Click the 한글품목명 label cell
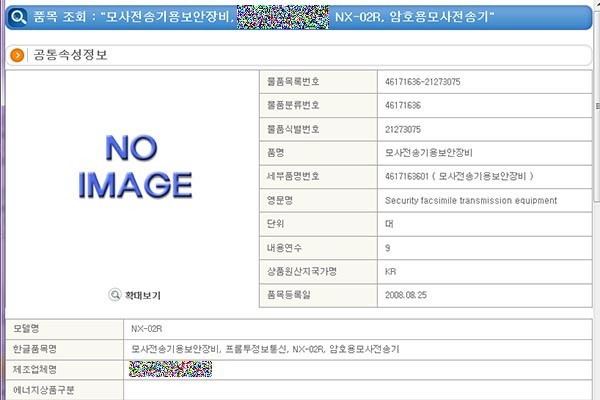The image size is (600, 400). point(65,349)
